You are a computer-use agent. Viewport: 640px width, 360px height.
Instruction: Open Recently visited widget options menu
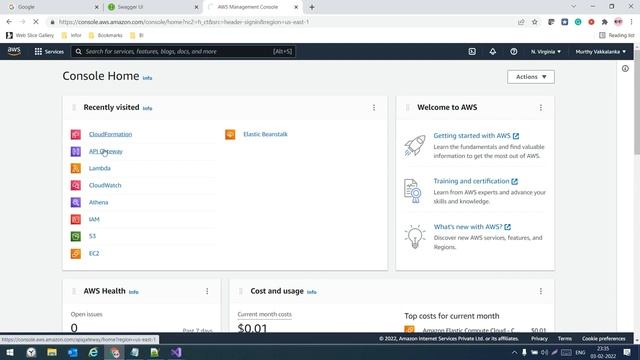click(374, 107)
